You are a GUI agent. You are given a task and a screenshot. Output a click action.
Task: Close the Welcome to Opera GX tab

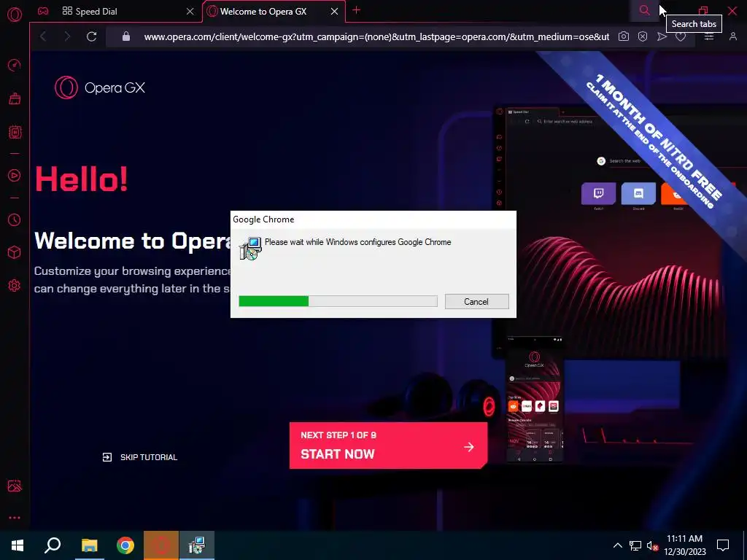(x=334, y=12)
